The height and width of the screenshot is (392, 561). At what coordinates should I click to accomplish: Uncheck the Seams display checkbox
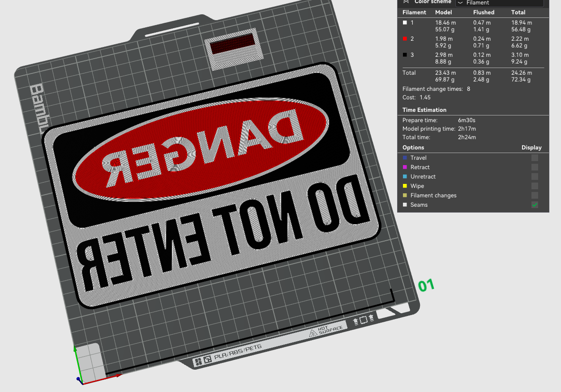coord(535,205)
